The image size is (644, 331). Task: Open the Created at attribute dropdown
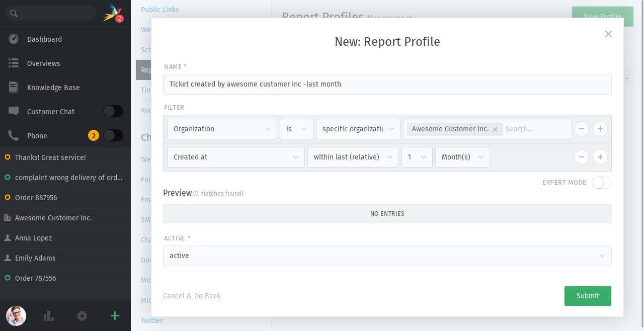[x=235, y=157]
